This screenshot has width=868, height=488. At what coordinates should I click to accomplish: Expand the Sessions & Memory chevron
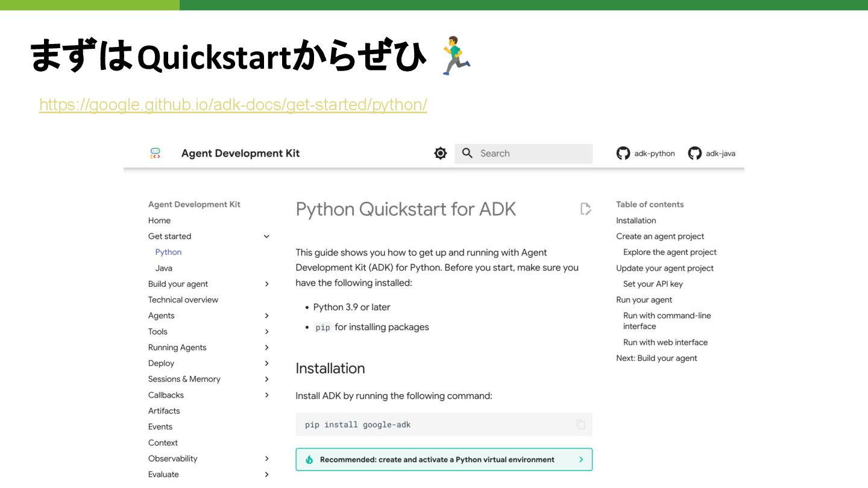tap(266, 379)
